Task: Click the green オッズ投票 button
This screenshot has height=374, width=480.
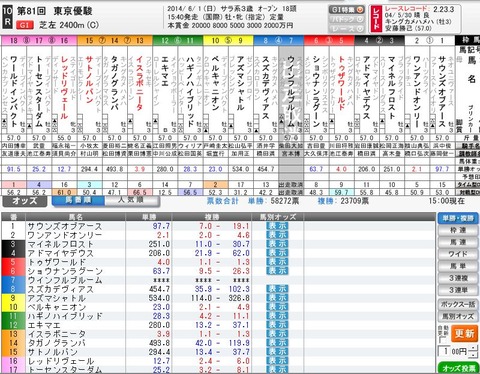Action: pyautogui.click(x=459, y=368)
